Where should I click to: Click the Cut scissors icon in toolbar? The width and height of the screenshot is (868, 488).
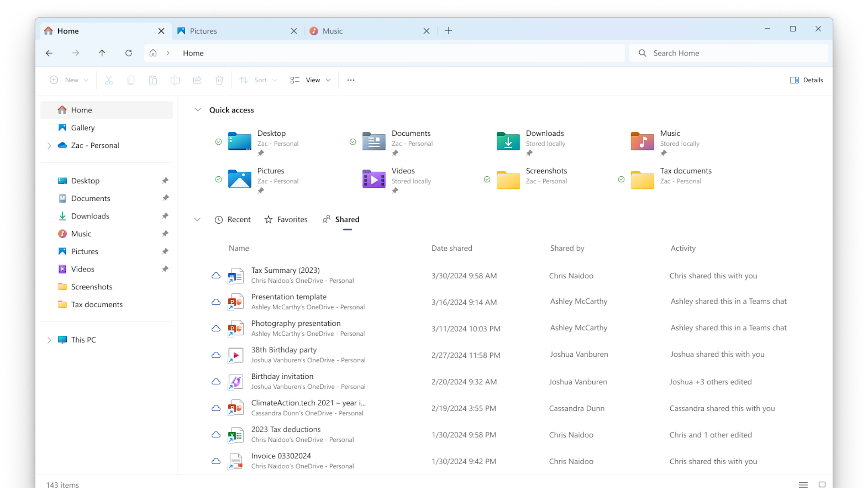coord(108,80)
